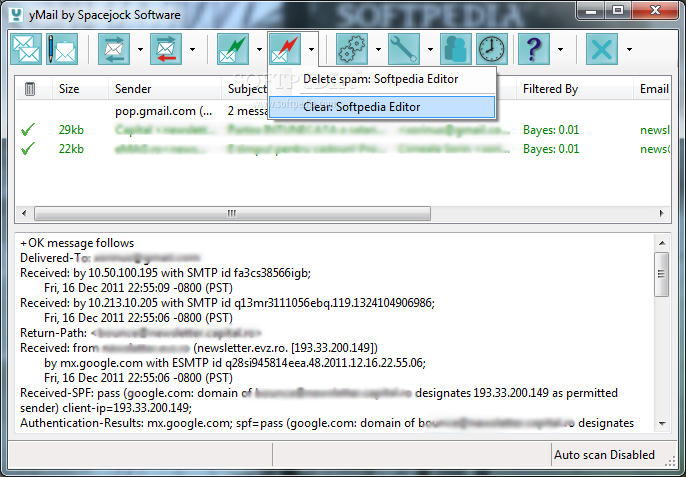Expand the dropdown arrow beside the gears icon
The height and width of the screenshot is (477, 686).
coord(378,49)
